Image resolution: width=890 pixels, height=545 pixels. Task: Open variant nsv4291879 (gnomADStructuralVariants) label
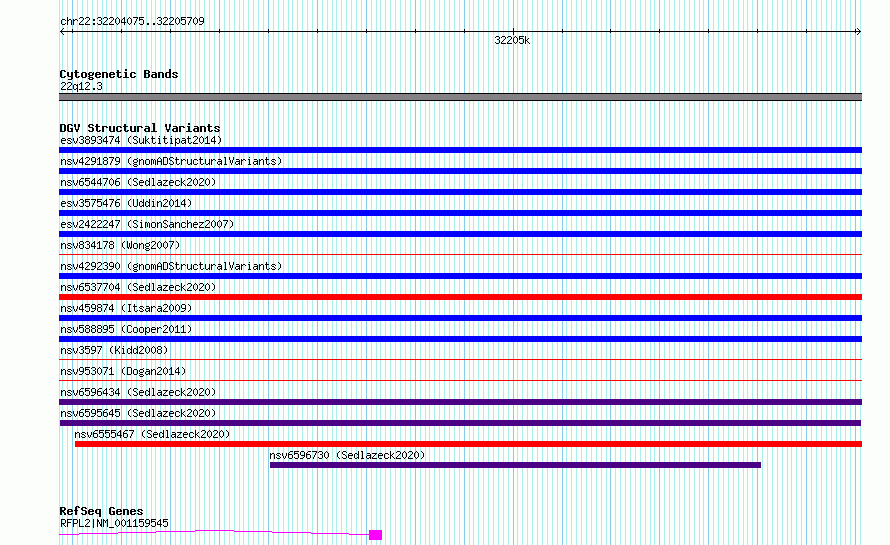pos(171,161)
